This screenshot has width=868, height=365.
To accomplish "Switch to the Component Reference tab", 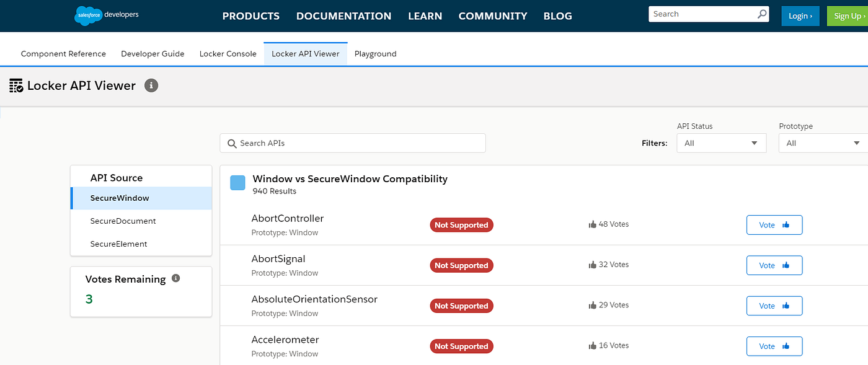I will pyautogui.click(x=63, y=54).
